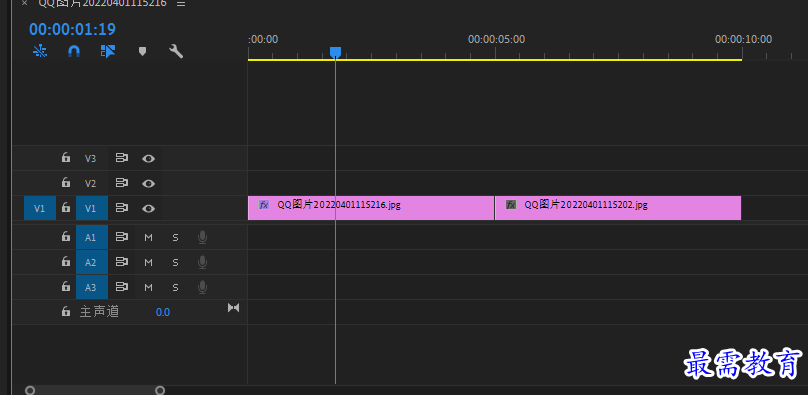This screenshot has width=808, height=395.
Task: Toggle lock on track V3
Action: 66,158
